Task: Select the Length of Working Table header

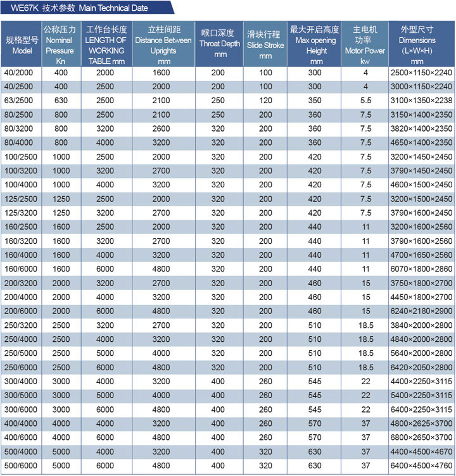Action: 106,44
